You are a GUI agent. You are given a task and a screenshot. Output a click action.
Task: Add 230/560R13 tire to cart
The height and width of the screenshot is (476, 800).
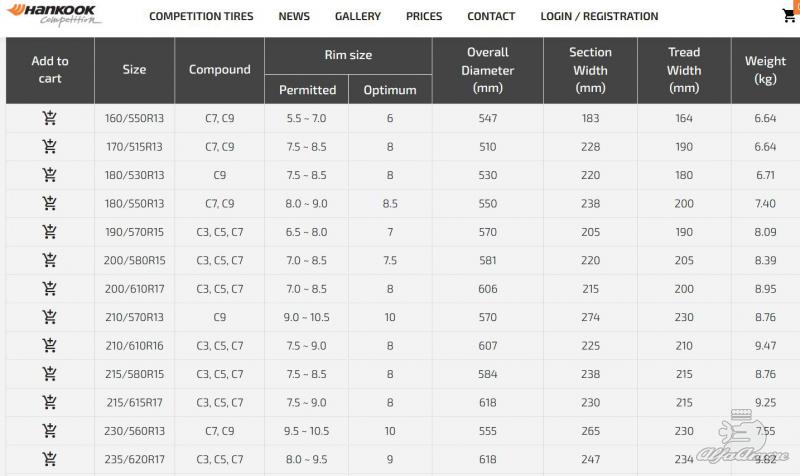click(x=49, y=431)
